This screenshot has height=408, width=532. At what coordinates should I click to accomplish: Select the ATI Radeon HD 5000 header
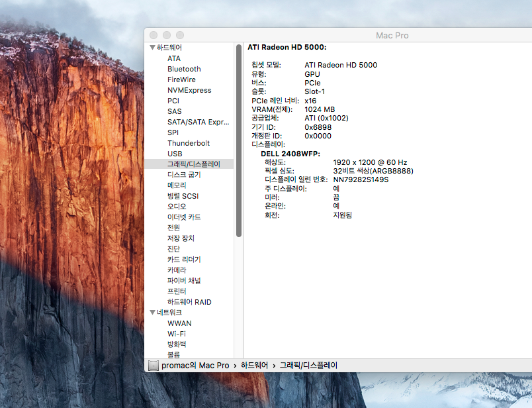pyautogui.click(x=287, y=48)
